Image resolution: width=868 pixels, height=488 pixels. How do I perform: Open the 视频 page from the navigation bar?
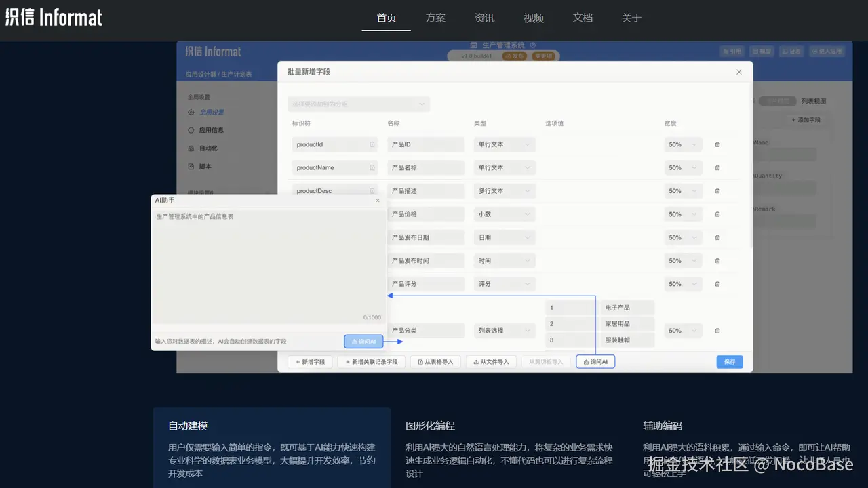[533, 18]
